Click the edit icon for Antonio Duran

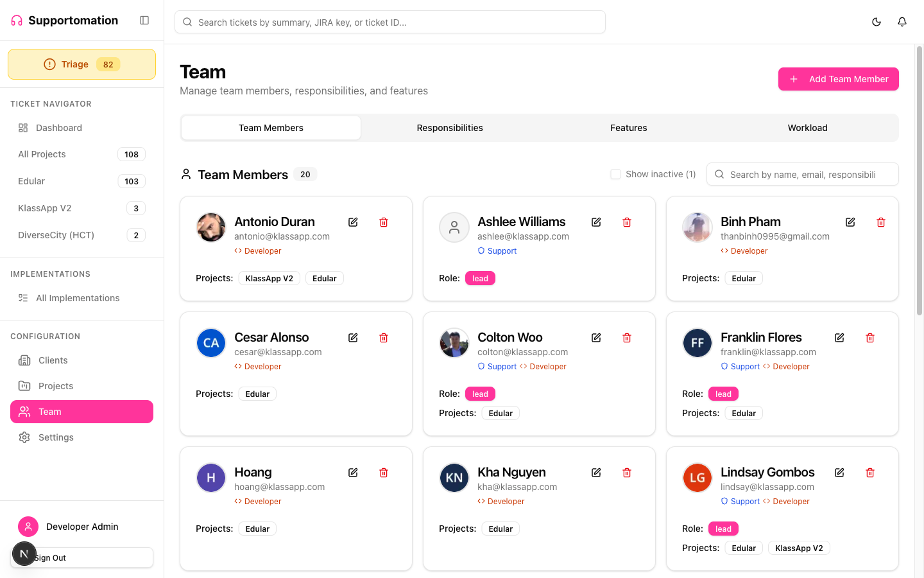(x=353, y=222)
